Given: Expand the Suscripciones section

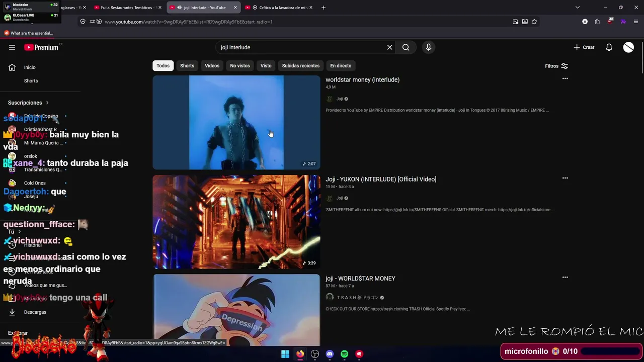Looking at the screenshot, I should click(x=28, y=103).
